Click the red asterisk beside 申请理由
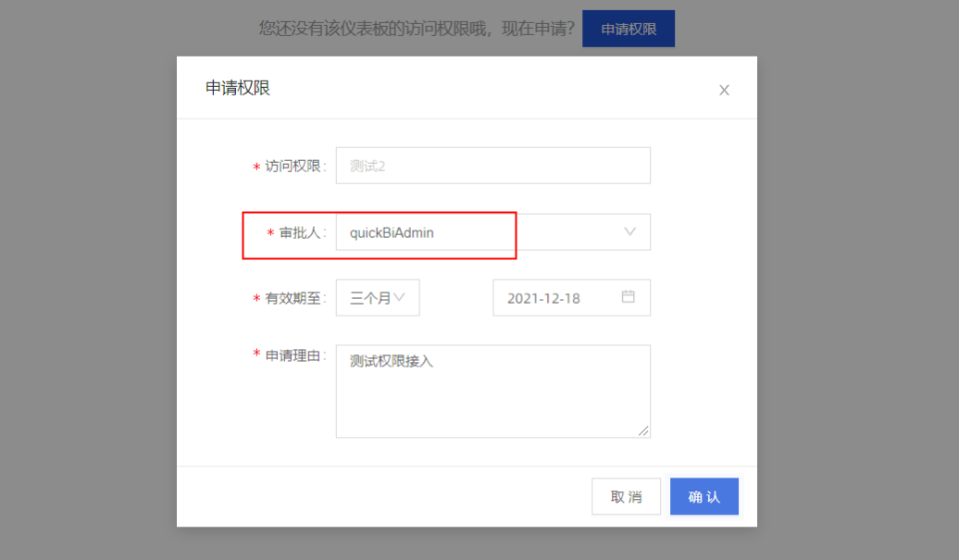This screenshot has height=560, width=959. pos(256,355)
